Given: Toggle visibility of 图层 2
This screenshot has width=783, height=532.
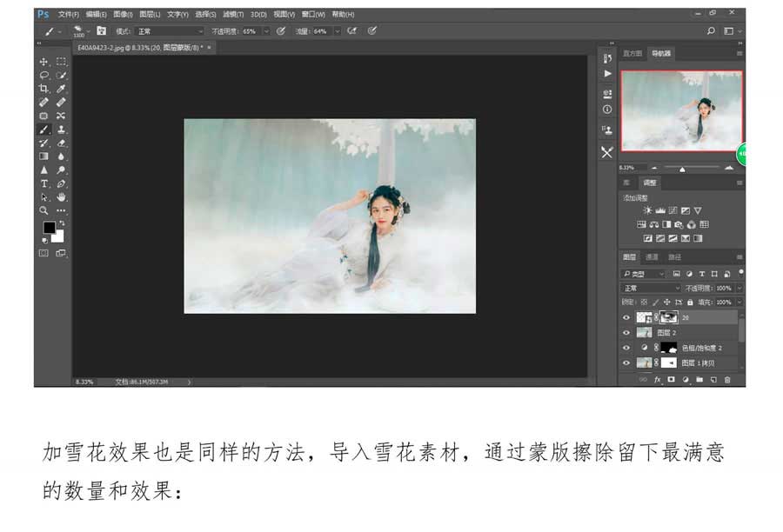Looking at the screenshot, I should 626,332.
